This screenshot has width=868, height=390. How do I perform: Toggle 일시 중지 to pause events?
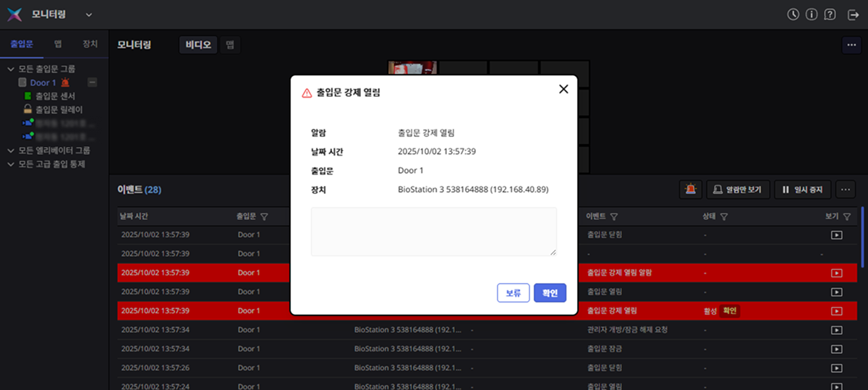(803, 190)
